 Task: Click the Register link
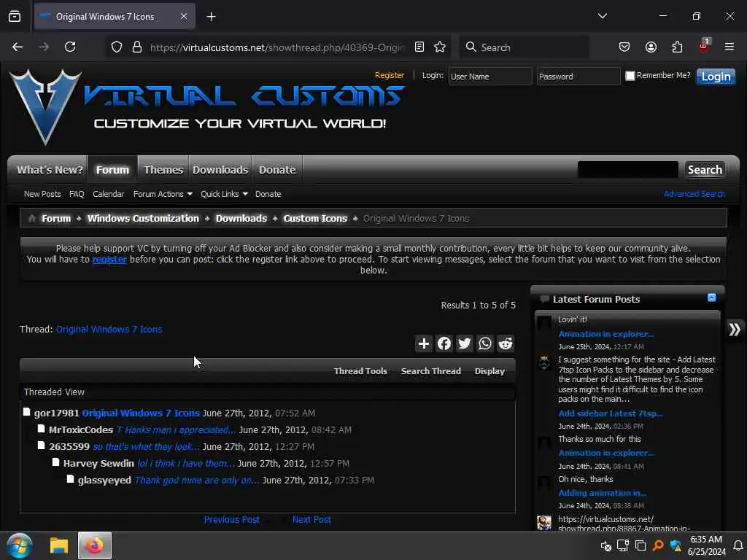390,75
